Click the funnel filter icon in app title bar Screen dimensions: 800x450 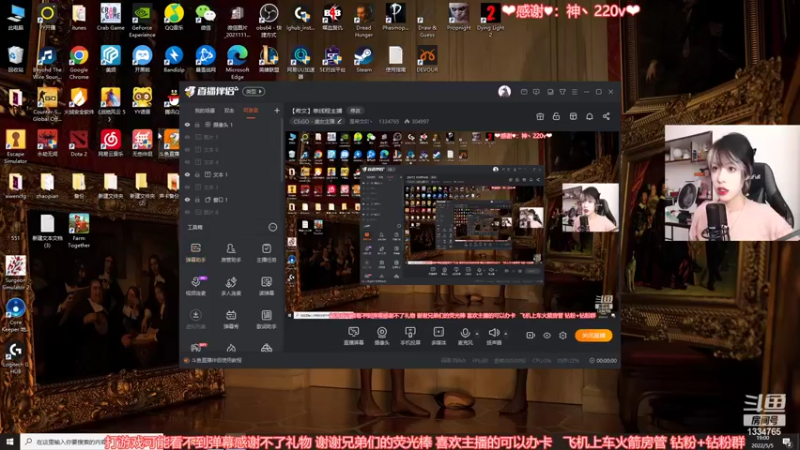[562, 92]
